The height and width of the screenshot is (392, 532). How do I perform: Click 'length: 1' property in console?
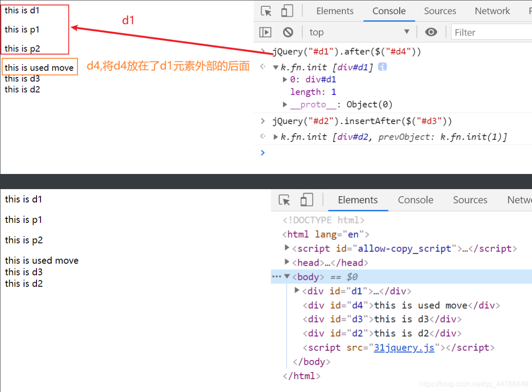[313, 92]
